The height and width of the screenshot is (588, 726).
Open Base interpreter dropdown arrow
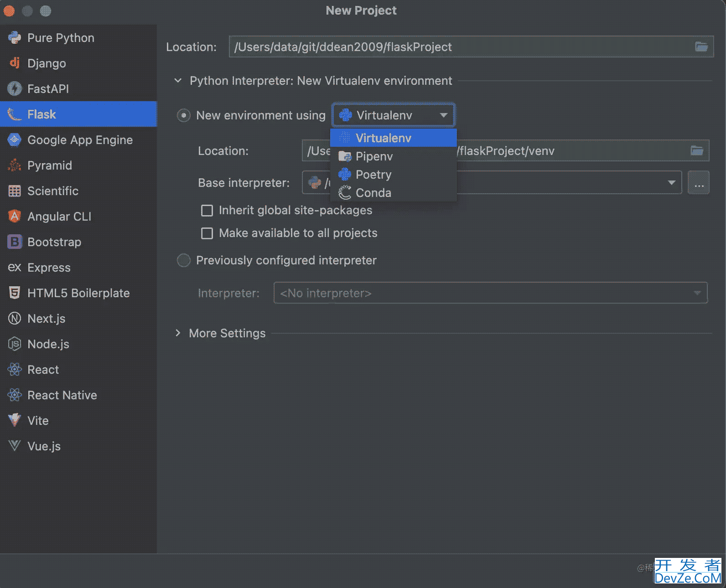click(671, 182)
